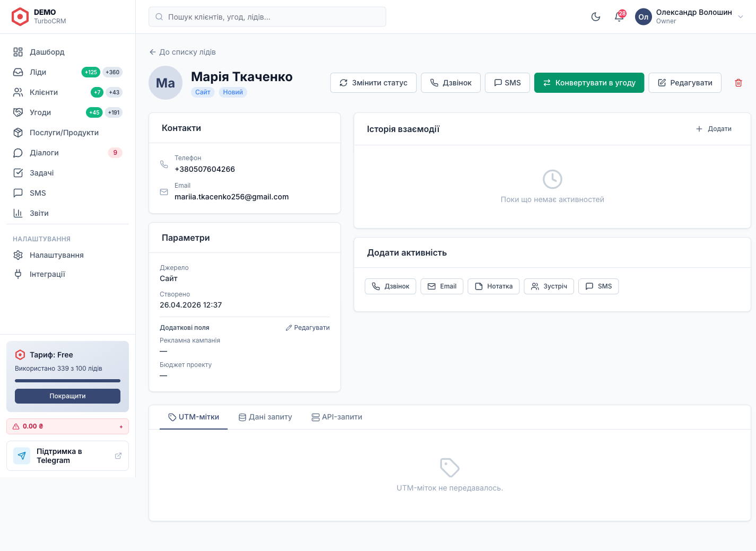This screenshot has height=551, width=756.
Task: Edit Додаткові поля via Редагувати link
Action: click(x=308, y=328)
